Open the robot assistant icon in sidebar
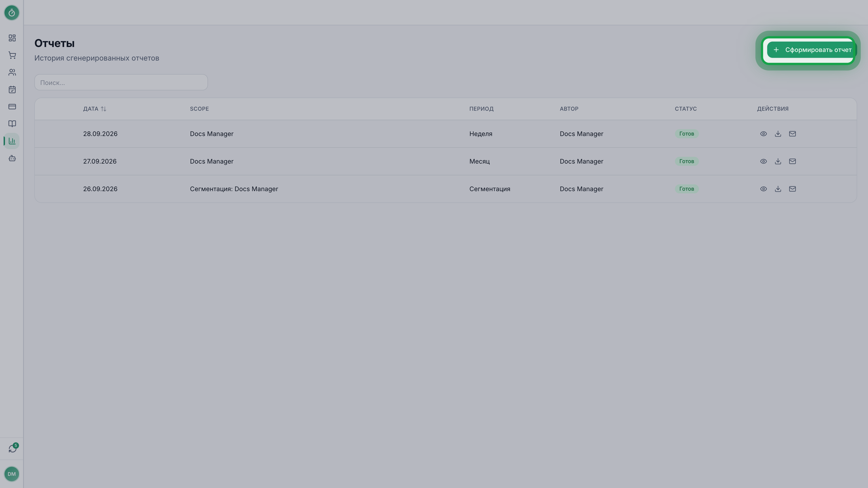This screenshot has width=868, height=488. [12, 158]
